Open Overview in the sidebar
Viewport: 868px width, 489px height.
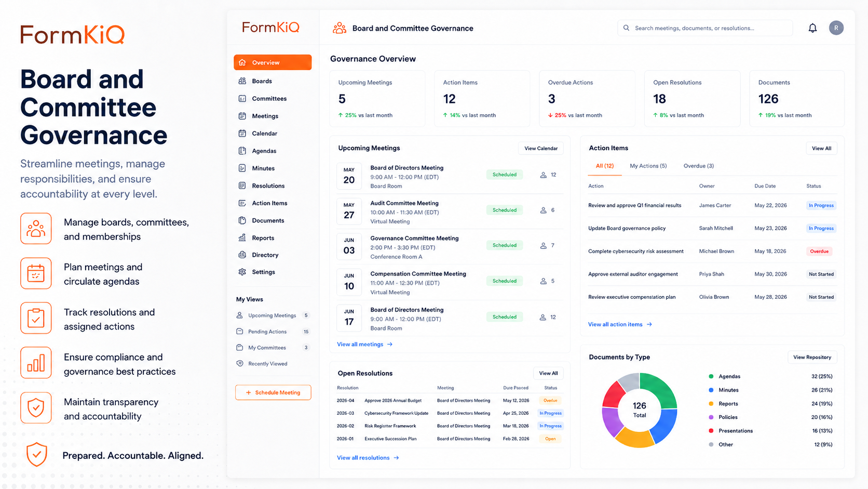[x=273, y=62]
